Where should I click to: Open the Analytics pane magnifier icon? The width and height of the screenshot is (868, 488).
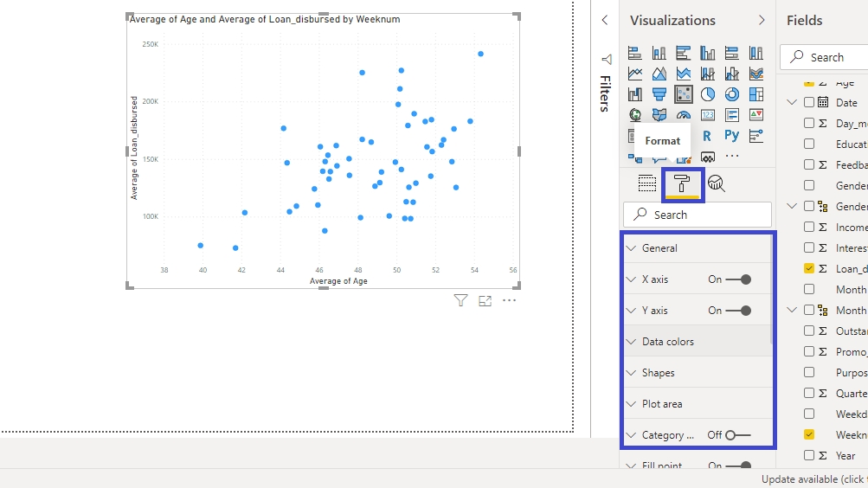(716, 183)
